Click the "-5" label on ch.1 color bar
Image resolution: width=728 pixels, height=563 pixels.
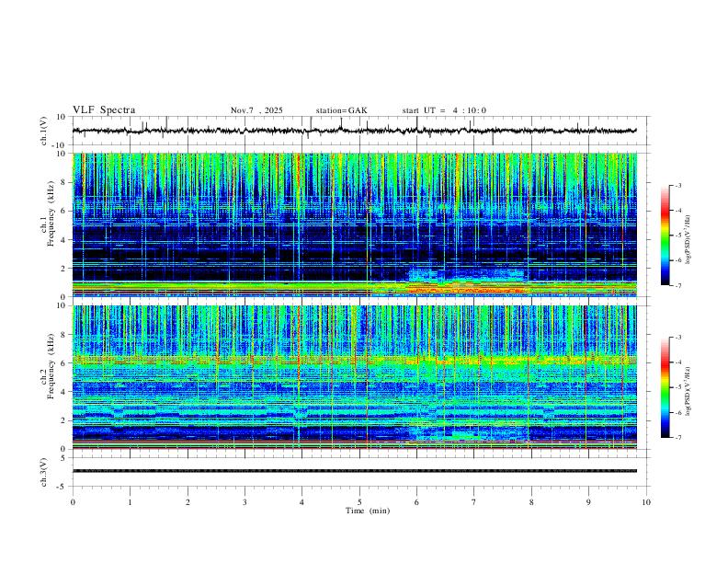pos(677,236)
